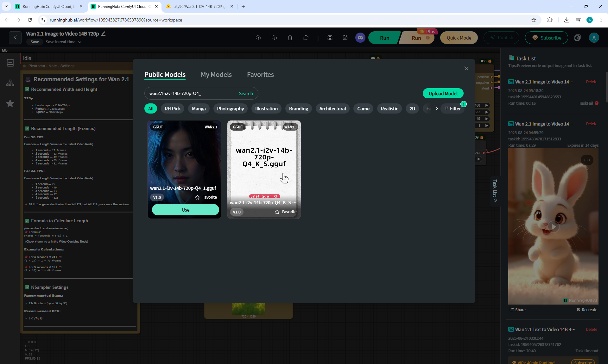This screenshot has height=364, width=608.
Task: Open the Filter options
Action: pyautogui.click(x=453, y=109)
